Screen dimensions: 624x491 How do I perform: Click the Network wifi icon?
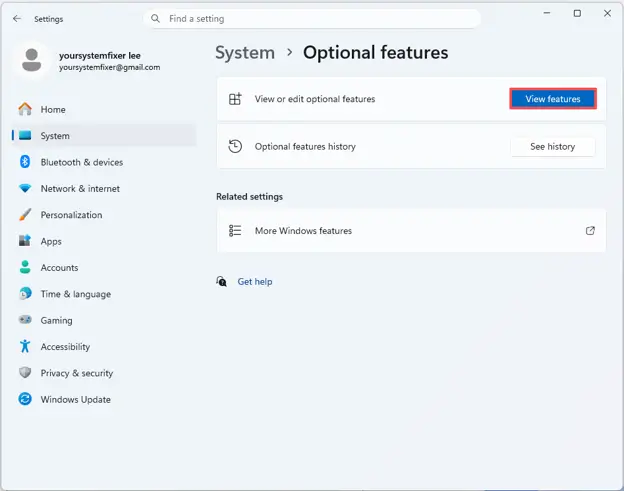click(x=25, y=189)
